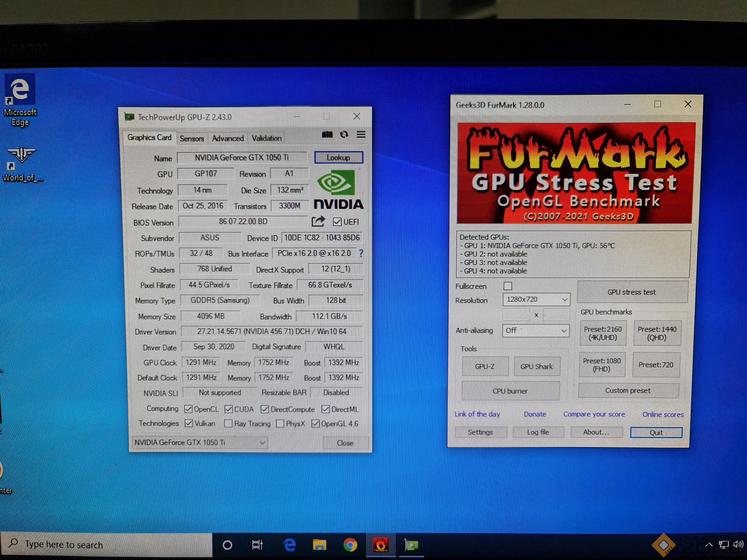Viewport: 747px width, 560px height.
Task: Open Online scores link
Action: click(663, 414)
